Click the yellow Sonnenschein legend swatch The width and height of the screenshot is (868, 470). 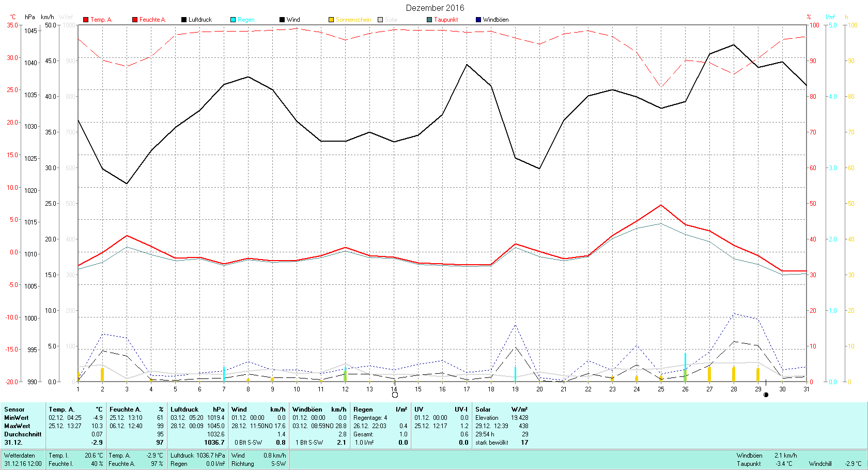coord(331,20)
